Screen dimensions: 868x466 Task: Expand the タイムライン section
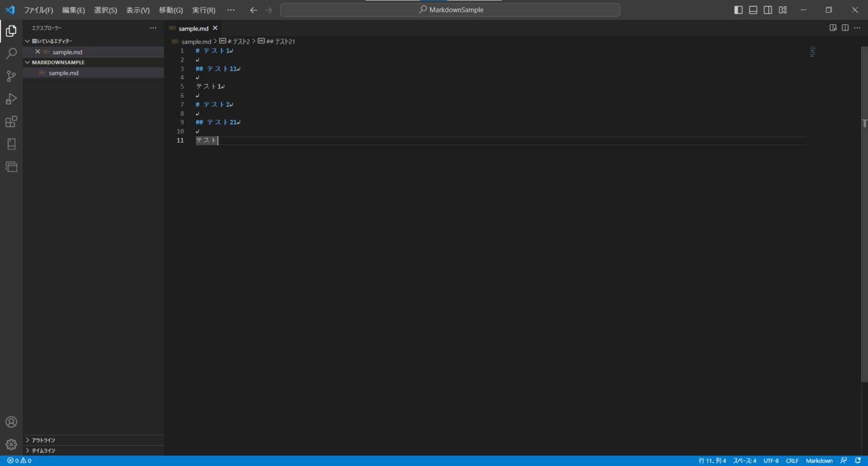[93, 451]
